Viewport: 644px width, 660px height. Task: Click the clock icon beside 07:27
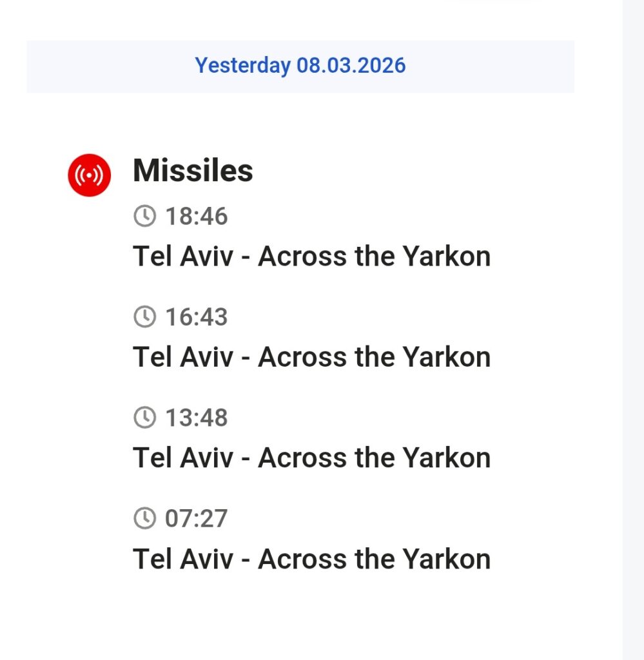(144, 518)
